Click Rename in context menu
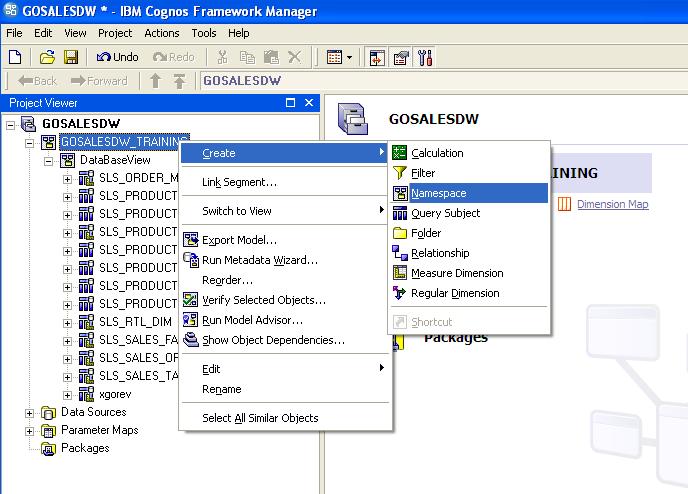 (285, 389)
